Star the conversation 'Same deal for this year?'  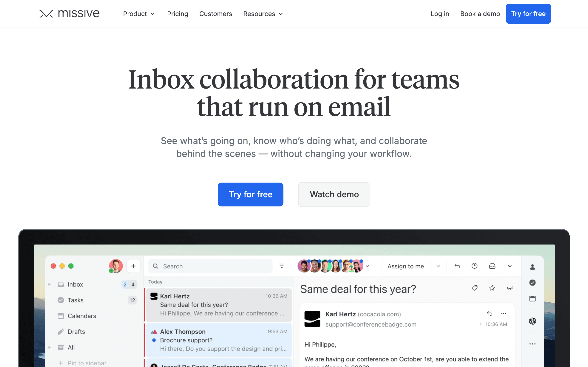click(492, 288)
